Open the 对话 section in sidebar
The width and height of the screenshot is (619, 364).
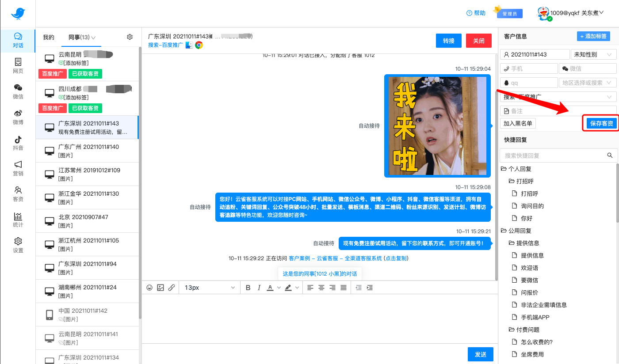18,41
